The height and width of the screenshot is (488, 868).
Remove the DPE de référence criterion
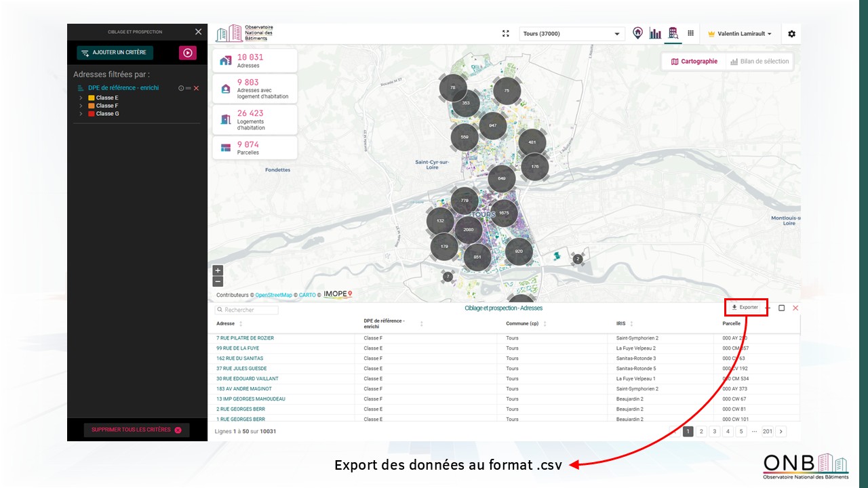pyautogui.click(x=197, y=88)
